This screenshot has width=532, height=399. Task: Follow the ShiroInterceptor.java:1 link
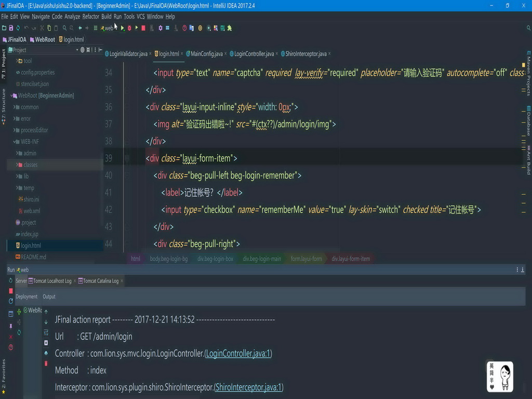248,387
